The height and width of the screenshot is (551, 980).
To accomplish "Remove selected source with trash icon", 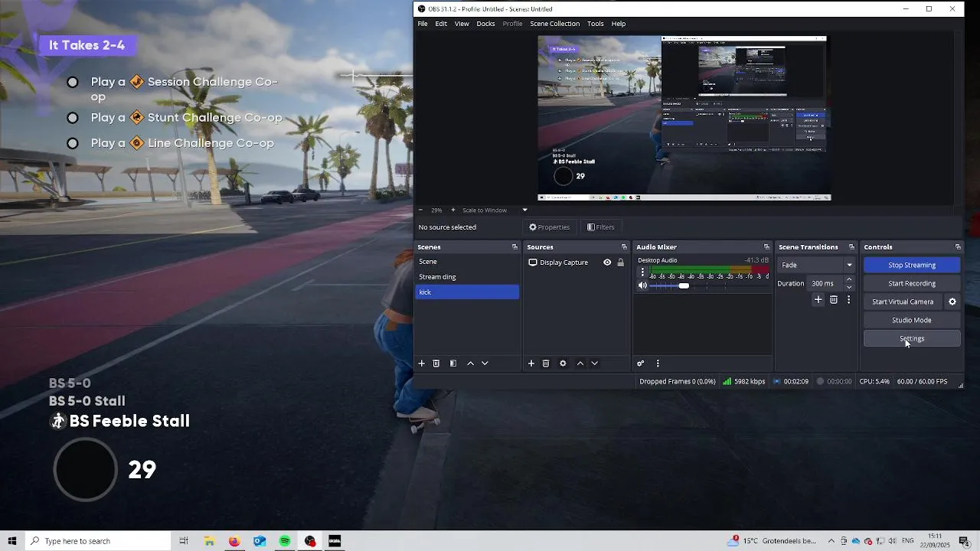I will [x=546, y=364].
